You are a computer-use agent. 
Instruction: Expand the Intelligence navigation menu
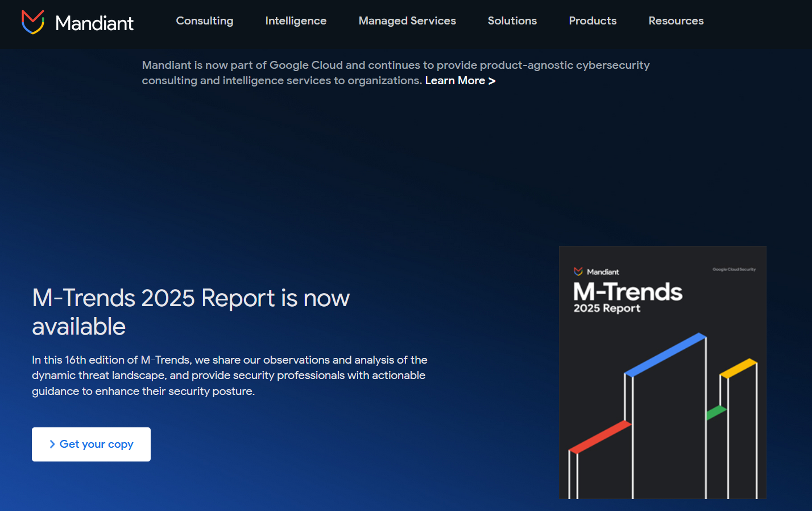[296, 21]
